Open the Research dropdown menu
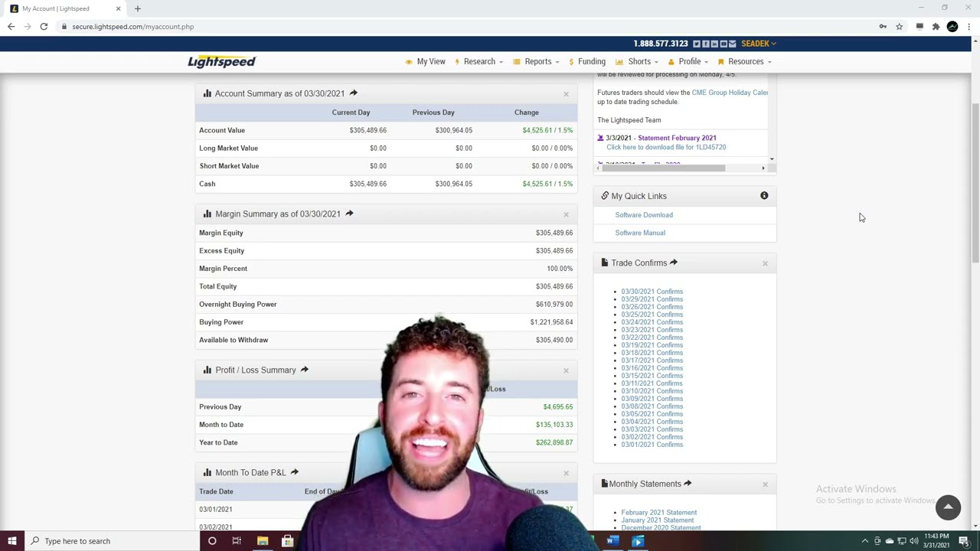 click(479, 61)
